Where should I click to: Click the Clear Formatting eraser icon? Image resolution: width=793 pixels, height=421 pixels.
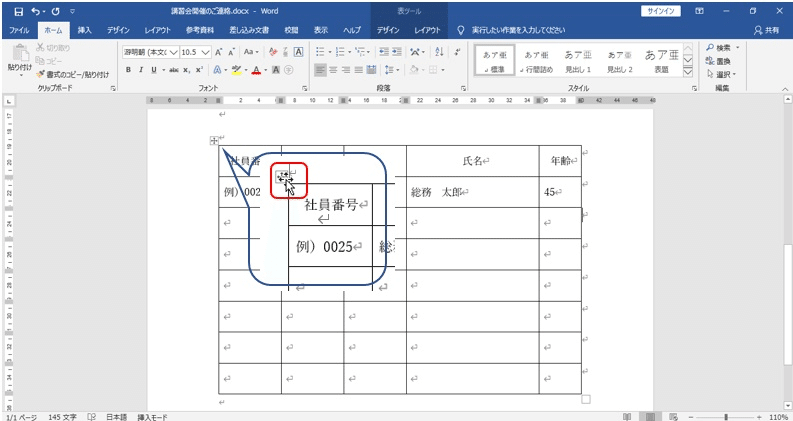coord(273,52)
